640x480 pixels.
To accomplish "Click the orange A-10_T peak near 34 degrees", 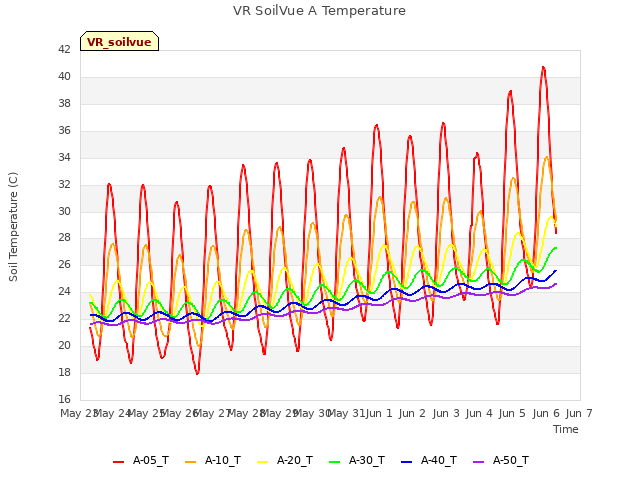I will point(547,158).
